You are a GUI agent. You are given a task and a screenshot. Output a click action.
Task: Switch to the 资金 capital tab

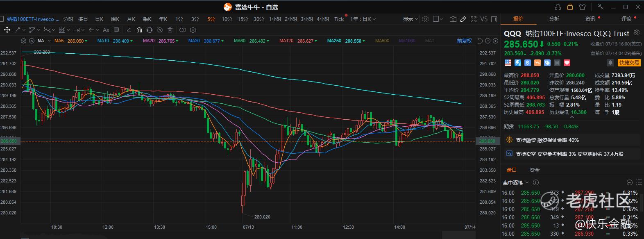click(x=534, y=170)
